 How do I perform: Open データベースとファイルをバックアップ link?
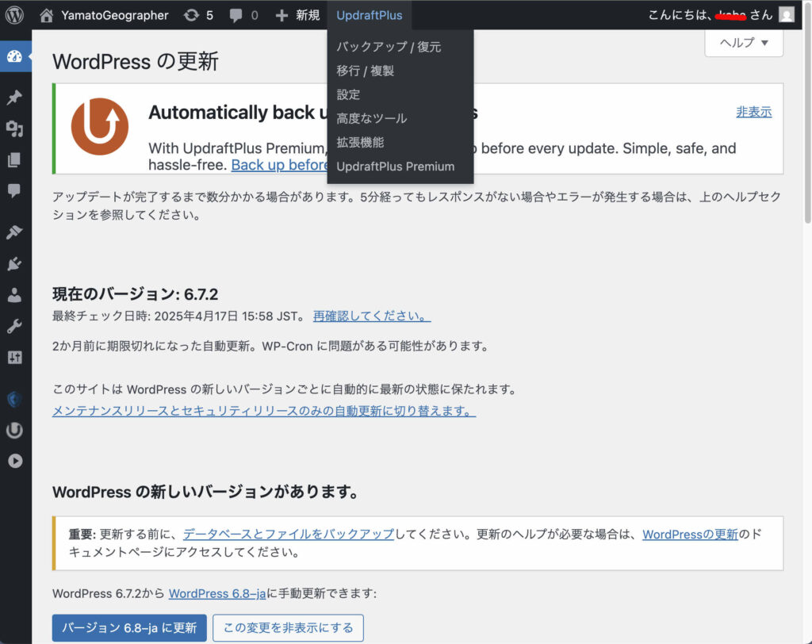tap(289, 534)
